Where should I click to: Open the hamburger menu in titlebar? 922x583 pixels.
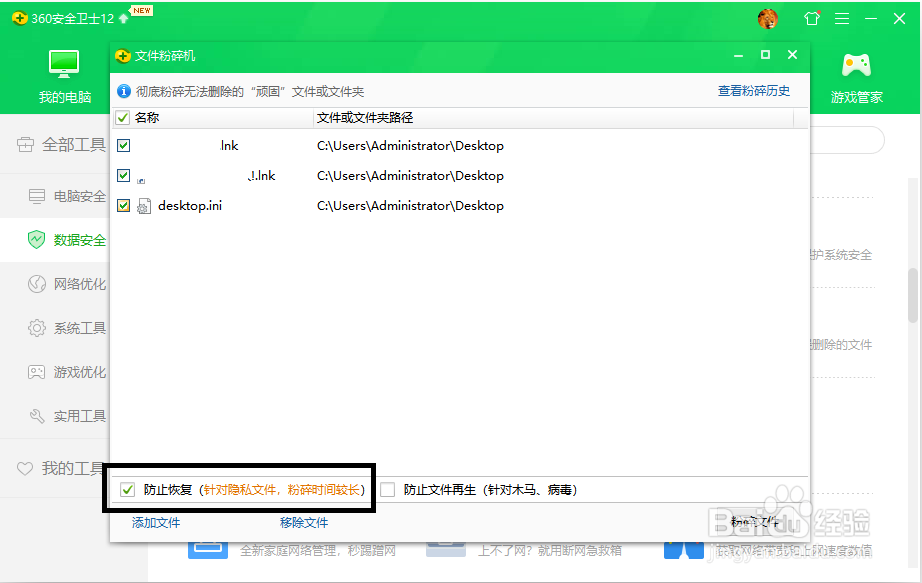pos(843,18)
